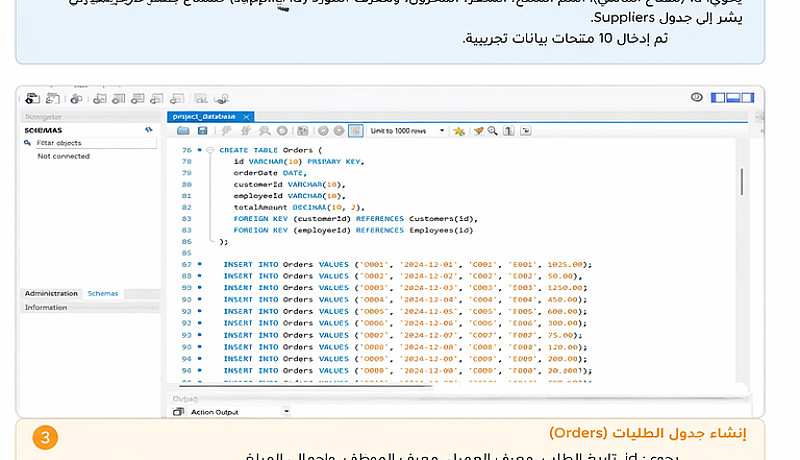Image resolution: width=800 pixels, height=460 pixels.
Task: Click the create new view icon
Action: [138, 98]
